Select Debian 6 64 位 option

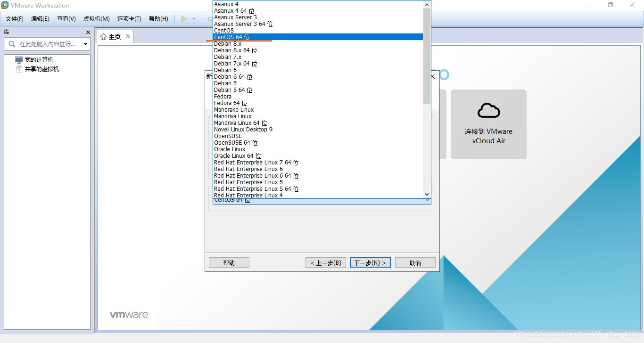(x=318, y=76)
